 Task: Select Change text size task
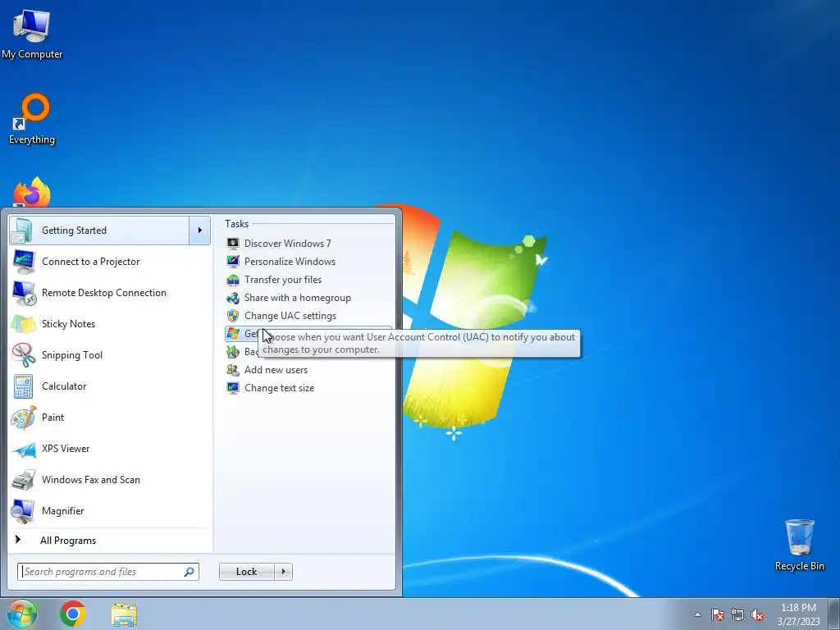click(308, 388)
